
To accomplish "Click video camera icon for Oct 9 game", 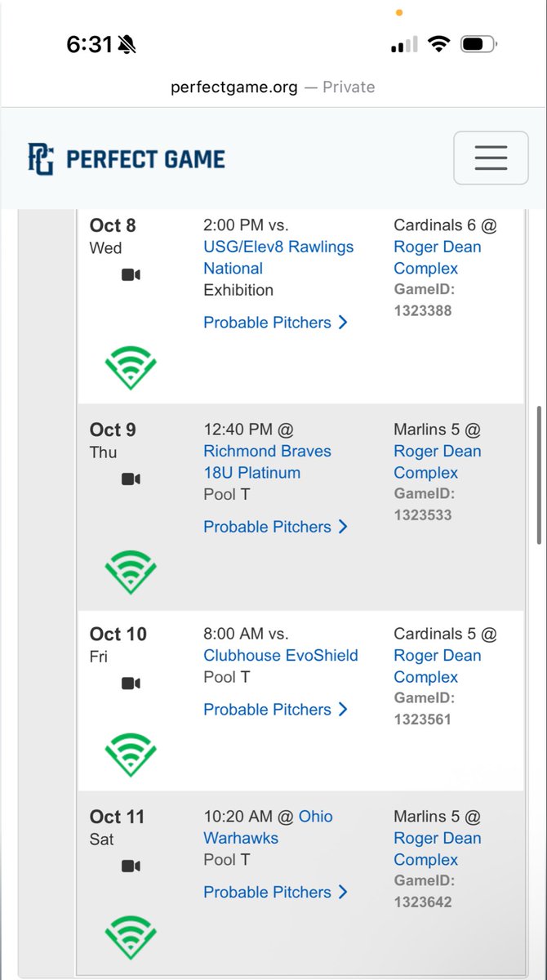I will 131,479.
